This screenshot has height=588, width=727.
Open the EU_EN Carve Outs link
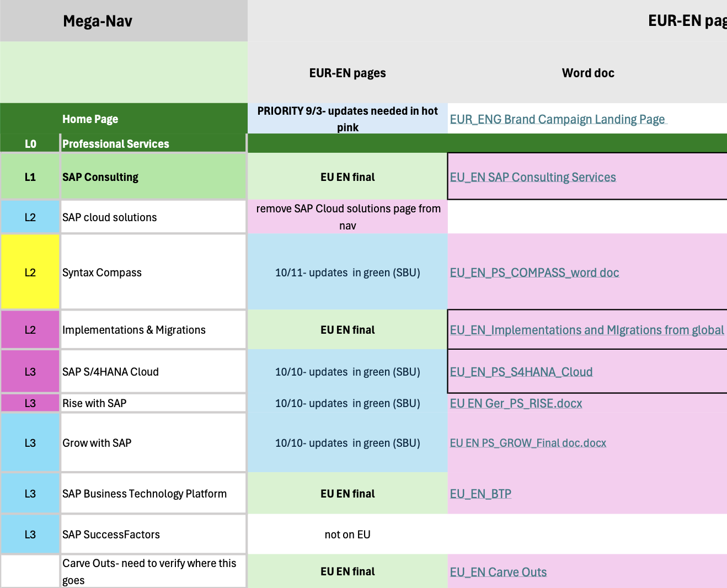click(x=498, y=572)
